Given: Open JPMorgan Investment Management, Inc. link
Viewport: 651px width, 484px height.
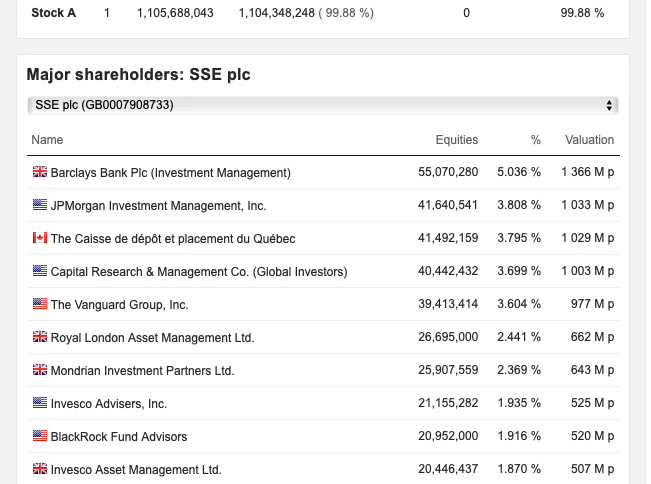Looking at the screenshot, I should (x=158, y=205).
